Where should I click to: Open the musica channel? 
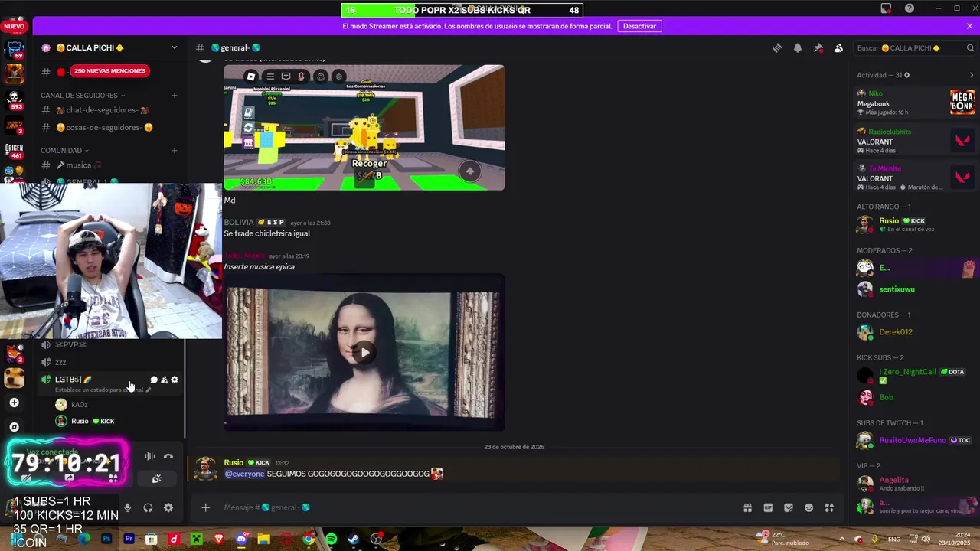click(x=109, y=165)
